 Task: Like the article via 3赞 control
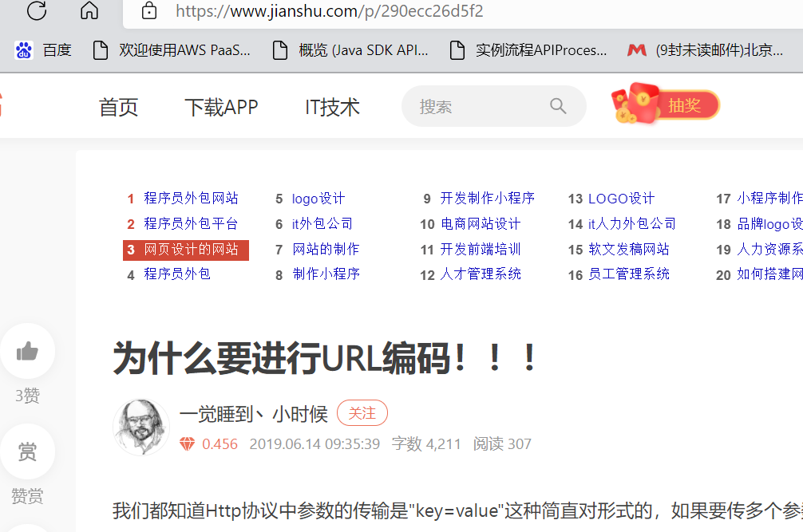click(27, 396)
